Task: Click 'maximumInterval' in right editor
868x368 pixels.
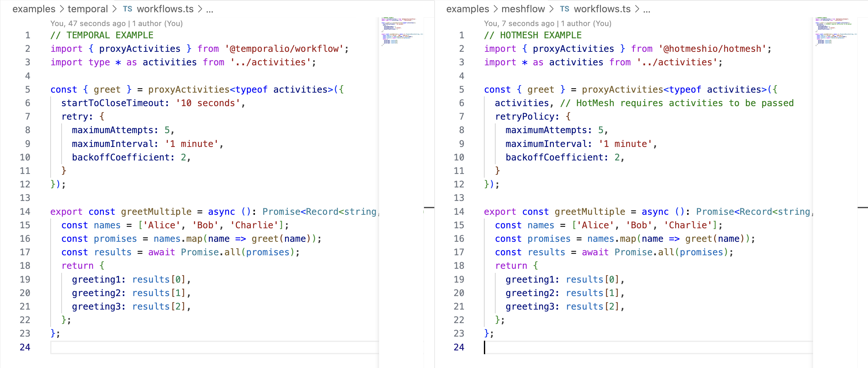Action: pyautogui.click(x=546, y=144)
